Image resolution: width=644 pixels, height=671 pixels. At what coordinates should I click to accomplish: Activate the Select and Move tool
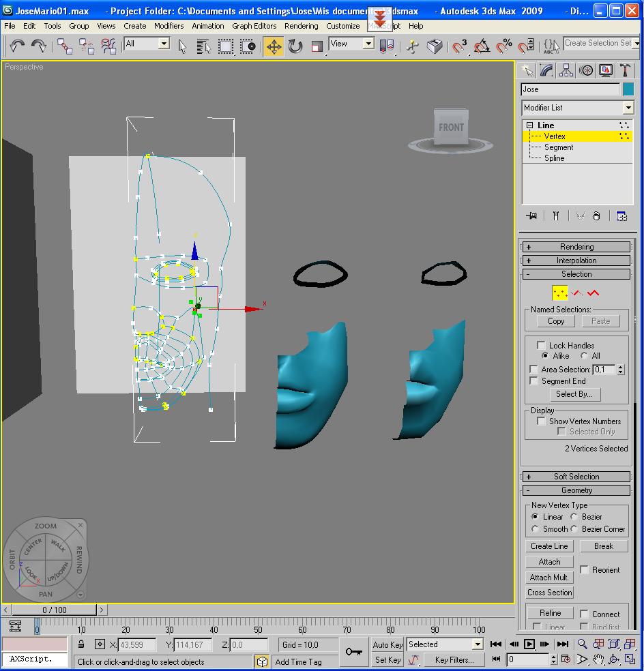click(274, 46)
